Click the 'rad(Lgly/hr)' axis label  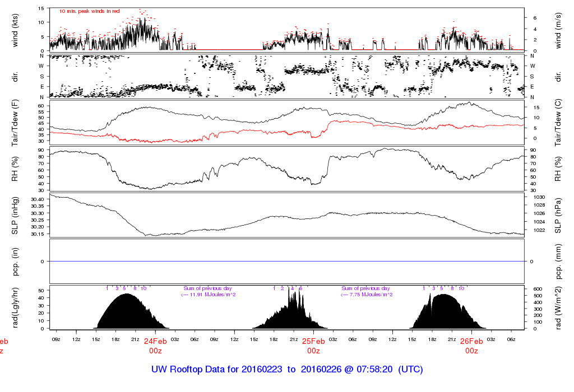click(15, 307)
